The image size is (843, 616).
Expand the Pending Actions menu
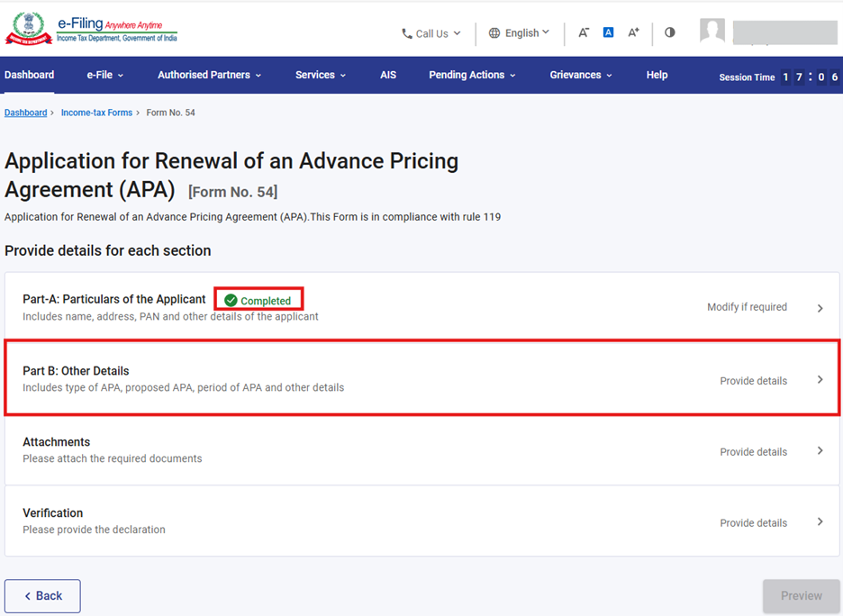pyautogui.click(x=472, y=76)
